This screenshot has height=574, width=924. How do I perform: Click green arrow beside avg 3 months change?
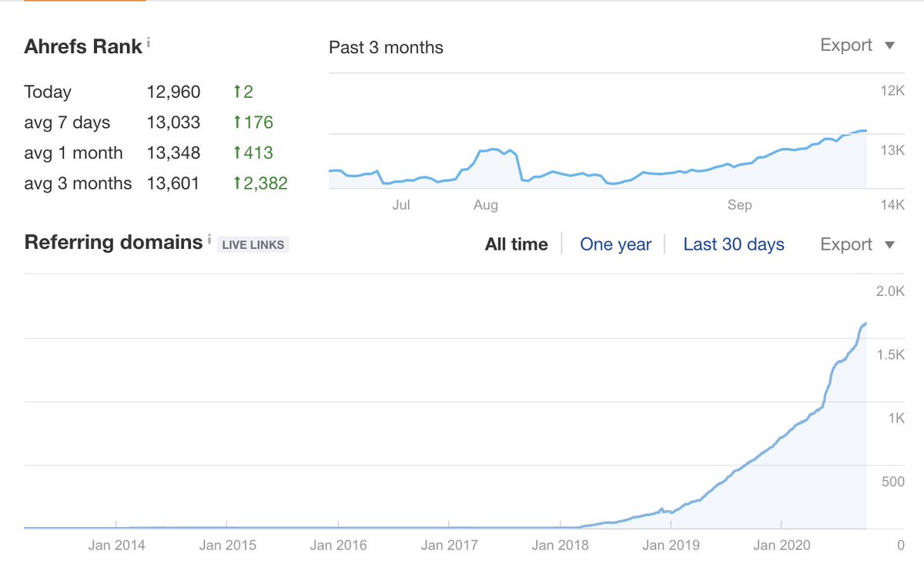237,183
